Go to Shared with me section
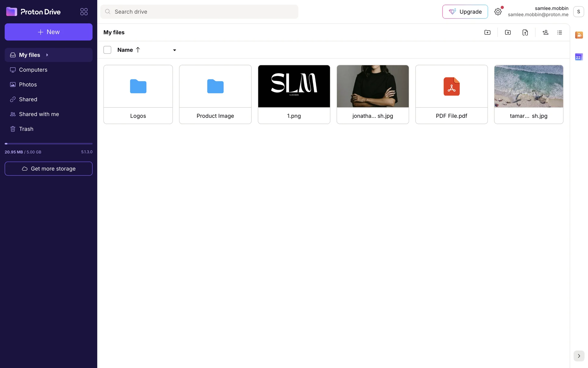The image size is (588, 368). point(39,114)
